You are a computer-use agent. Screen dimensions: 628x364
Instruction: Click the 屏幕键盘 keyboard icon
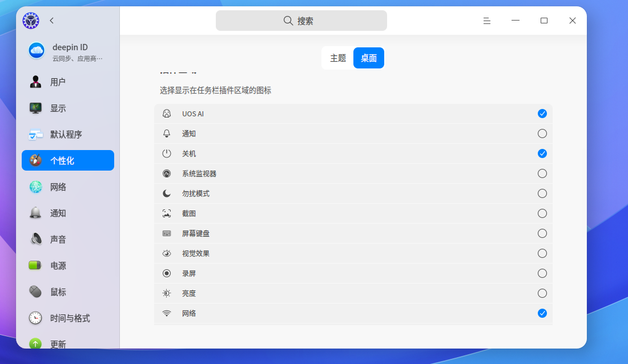(x=167, y=233)
